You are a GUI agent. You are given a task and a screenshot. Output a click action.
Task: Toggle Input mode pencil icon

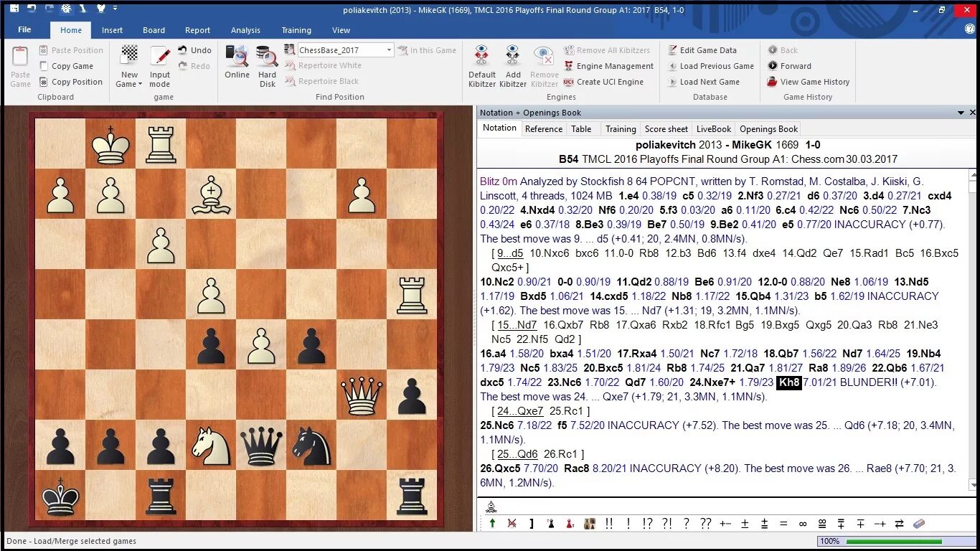pyautogui.click(x=160, y=55)
